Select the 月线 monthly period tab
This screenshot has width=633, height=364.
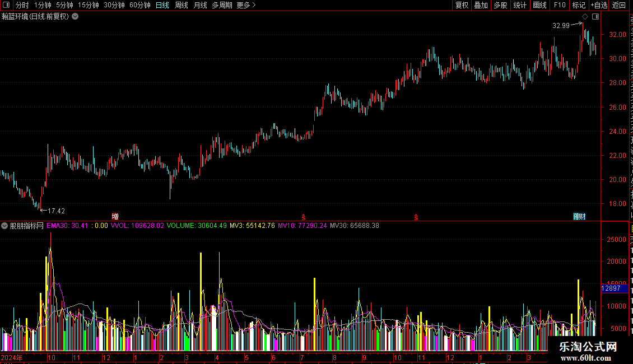click(x=200, y=5)
